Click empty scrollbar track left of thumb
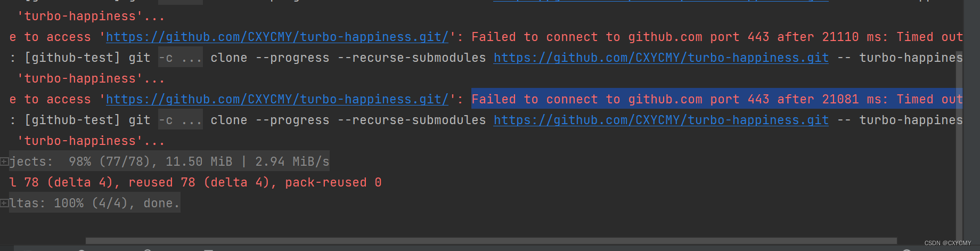The width and height of the screenshot is (980, 251). coord(43,241)
